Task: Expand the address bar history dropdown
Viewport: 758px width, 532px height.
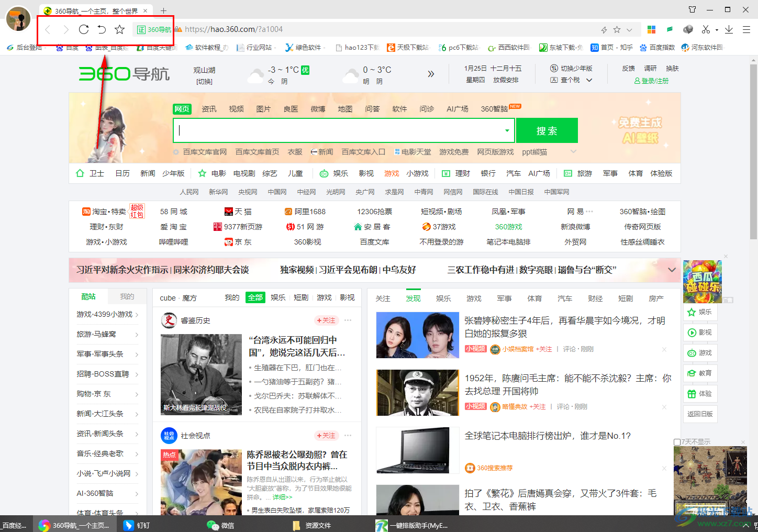Action: (x=630, y=30)
